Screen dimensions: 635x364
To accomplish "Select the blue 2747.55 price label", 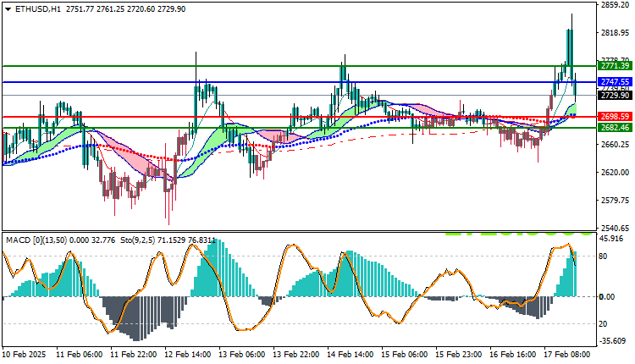I will 615,82.
